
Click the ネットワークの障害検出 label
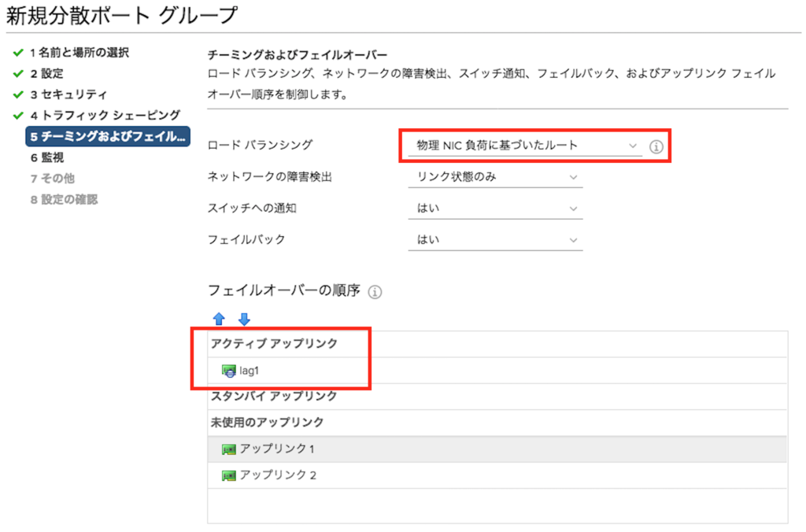(x=270, y=177)
